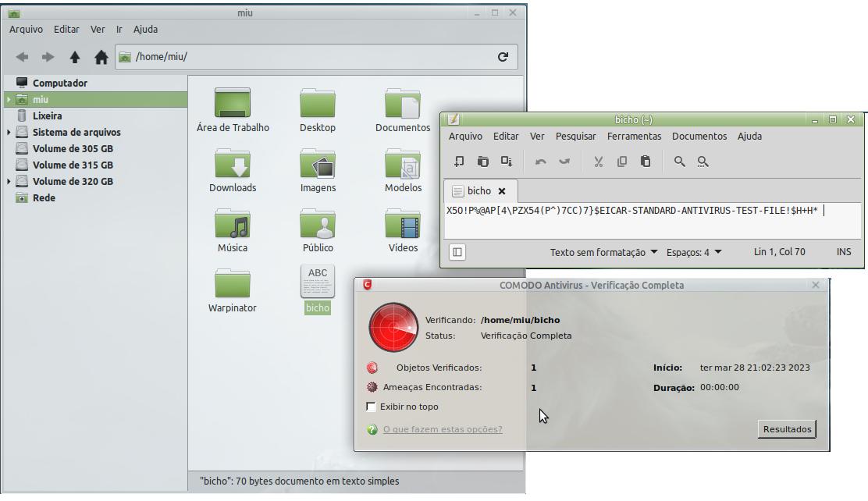
Task: Open Arquivo menu in file manager
Action: point(26,30)
